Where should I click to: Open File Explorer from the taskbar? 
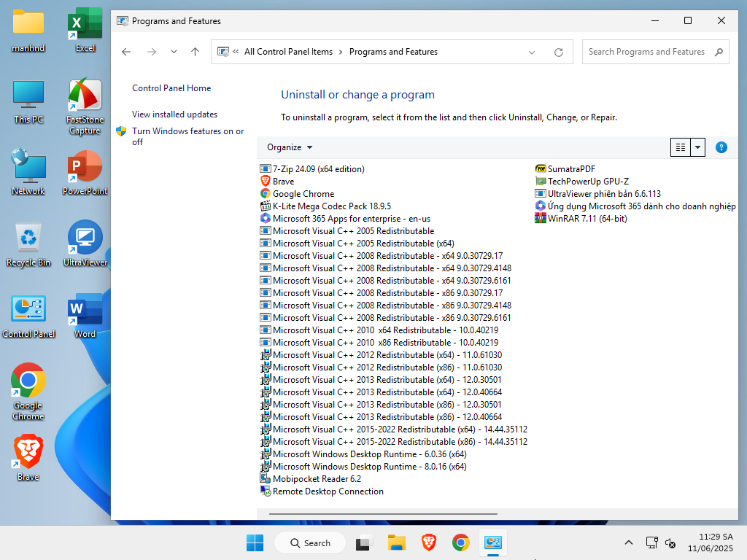396,542
